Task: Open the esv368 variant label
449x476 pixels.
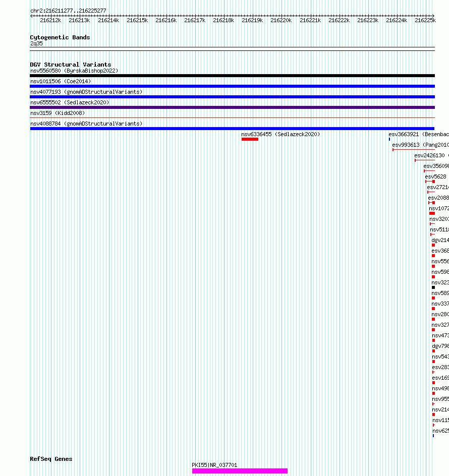Action: (x=440, y=251)
